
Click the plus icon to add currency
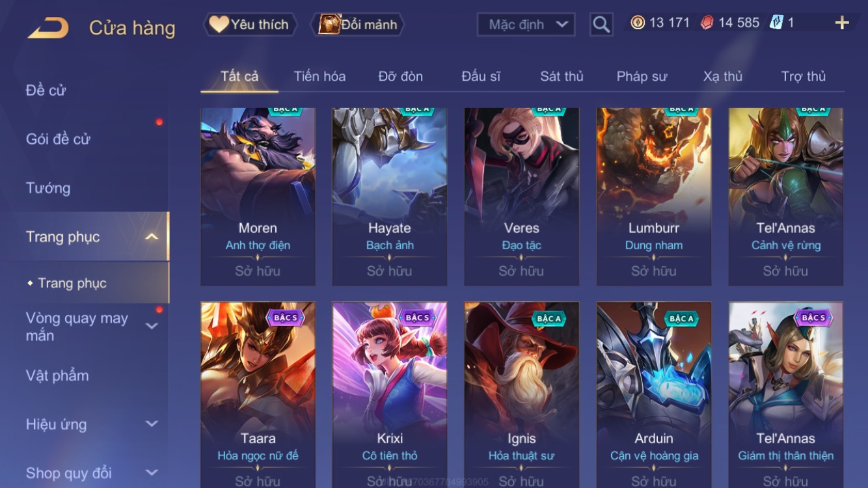[x=842, y=23]
